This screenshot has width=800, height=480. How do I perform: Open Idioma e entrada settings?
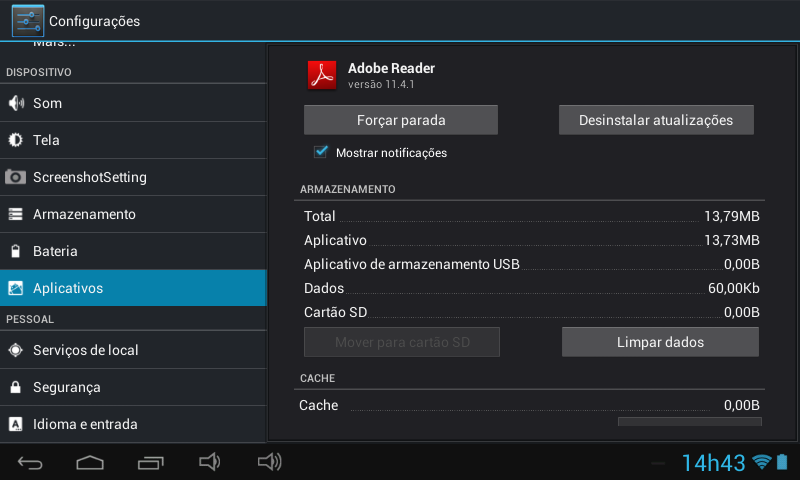tap(133, 424)
